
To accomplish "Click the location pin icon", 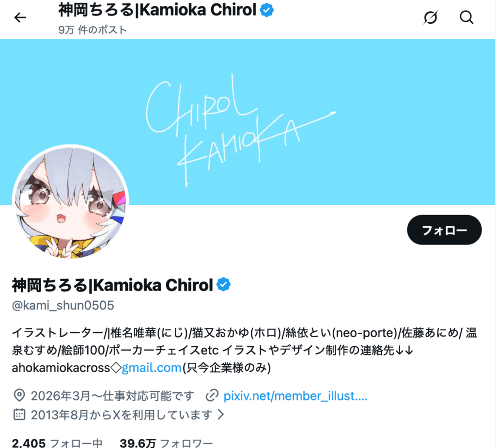I will point(19,396).
